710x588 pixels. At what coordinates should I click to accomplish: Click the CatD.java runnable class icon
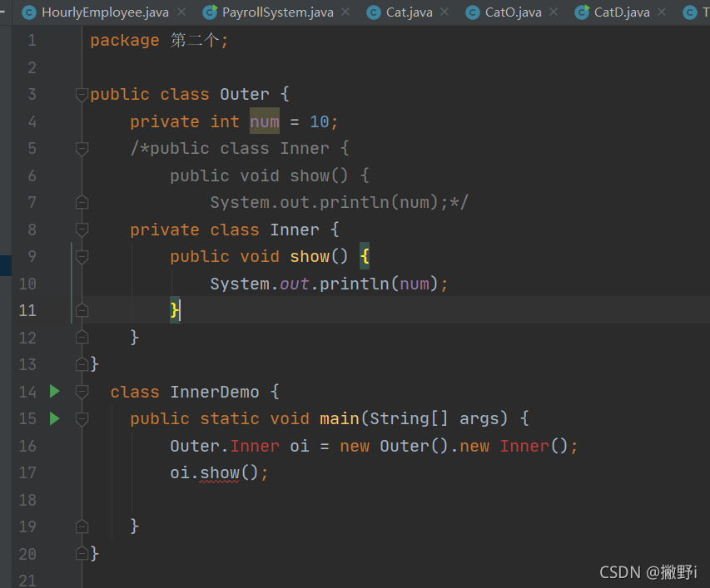(x=582, y=12)
